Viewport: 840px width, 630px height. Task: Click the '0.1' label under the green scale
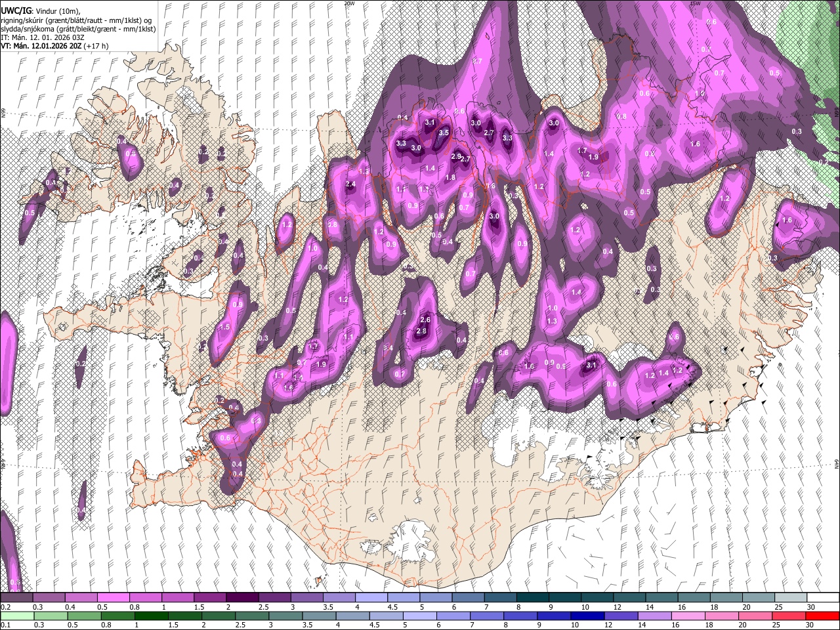pos(5,625)
